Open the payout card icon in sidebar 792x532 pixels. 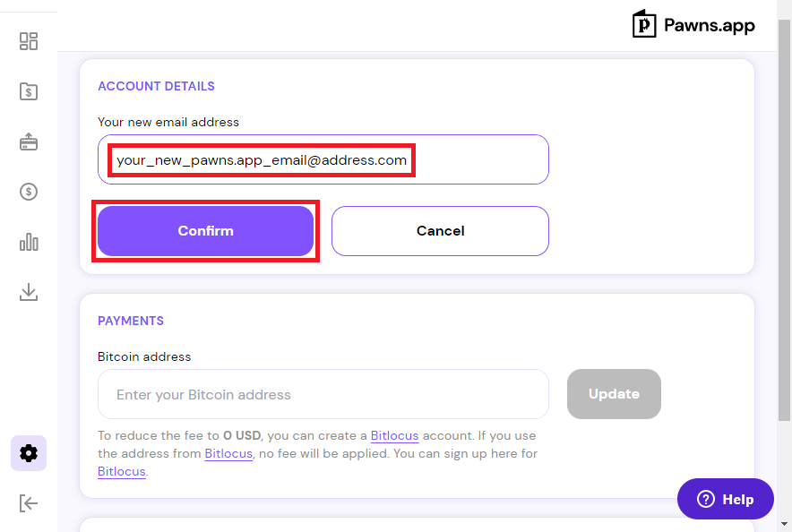[x=29, y=142]
